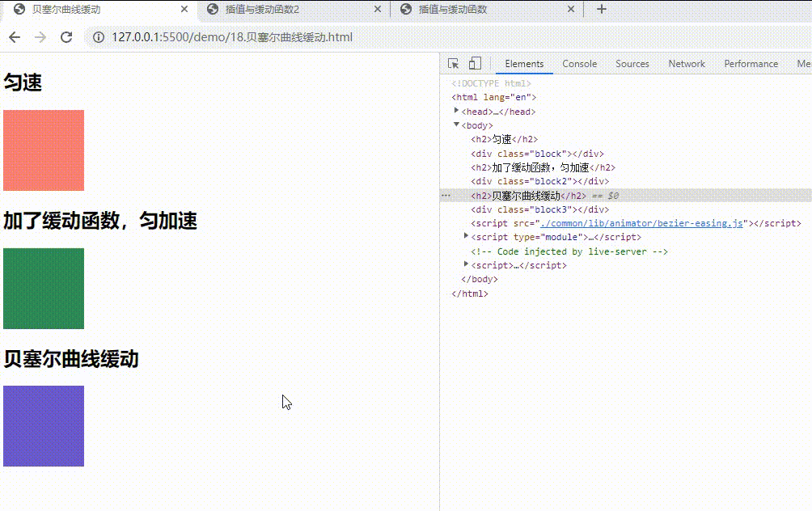The height and width of the screenshot is (511, 812).
Task: Select the closing /body tag row
Action: (x=480, y=279)
